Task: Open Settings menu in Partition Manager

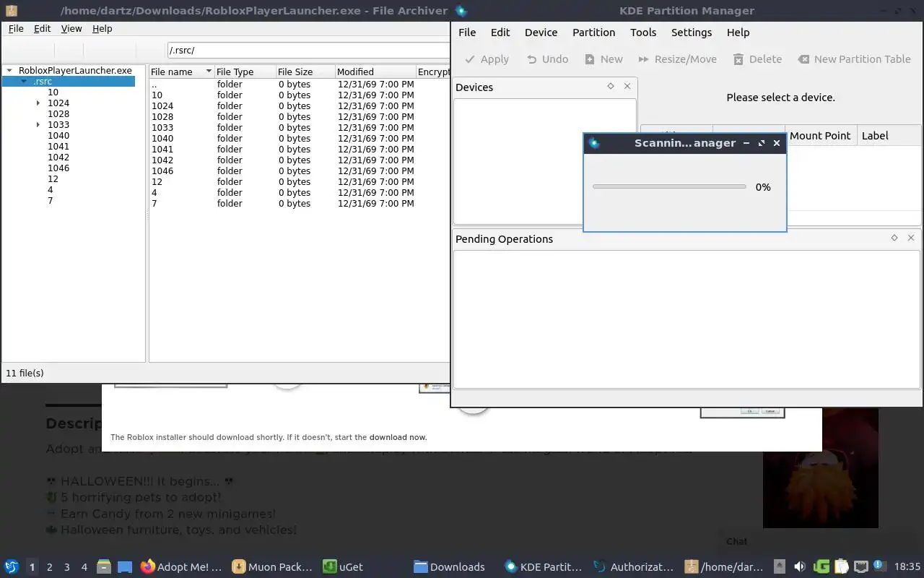Action: tap(692, 32)
